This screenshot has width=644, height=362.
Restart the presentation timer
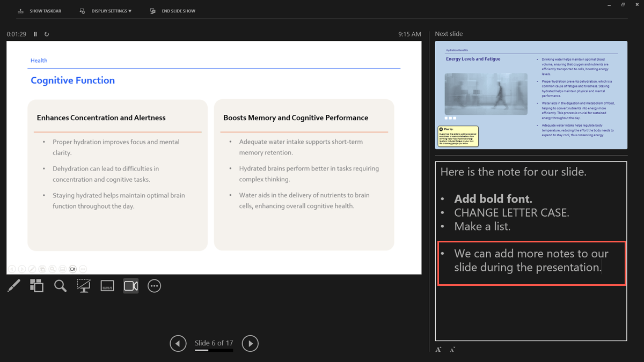(47, 34)
